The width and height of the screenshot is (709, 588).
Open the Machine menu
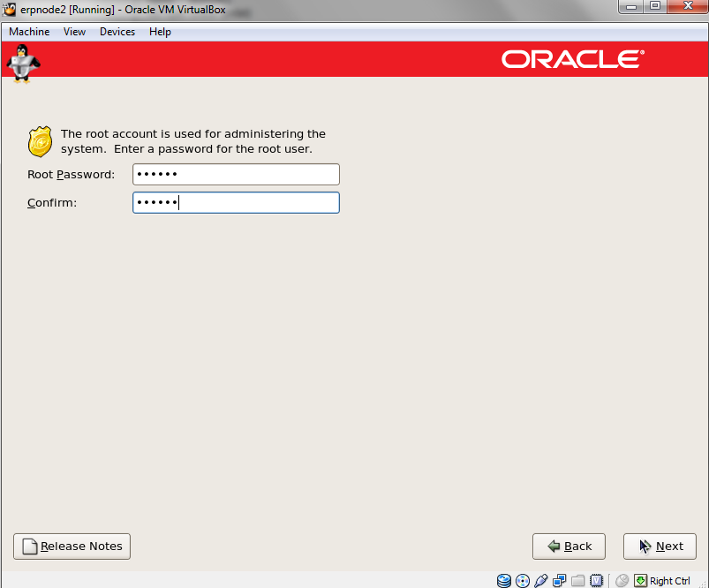(x=29, y=32)
